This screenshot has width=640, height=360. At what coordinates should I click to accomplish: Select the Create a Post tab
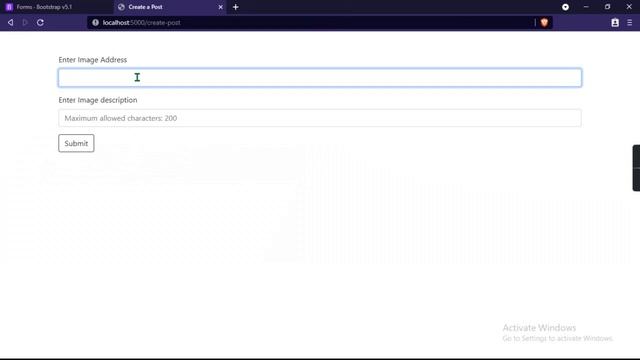click(x=171, y=7)
